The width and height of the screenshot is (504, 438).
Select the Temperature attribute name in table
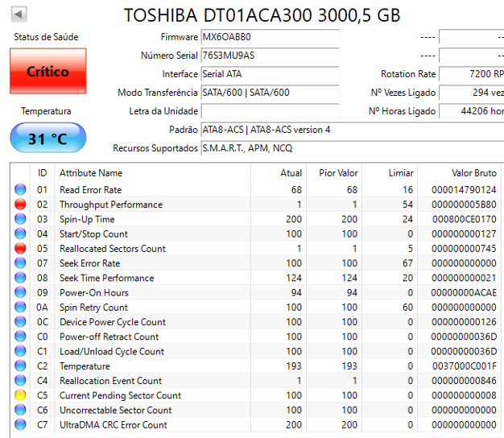pos(85,366)
